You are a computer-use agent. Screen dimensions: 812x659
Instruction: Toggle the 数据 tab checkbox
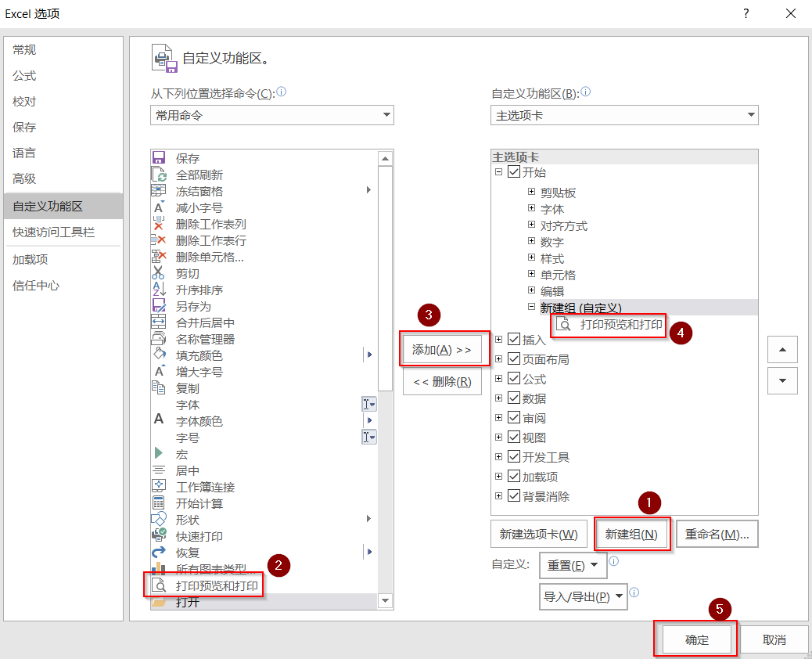click(x=514, y=398)
